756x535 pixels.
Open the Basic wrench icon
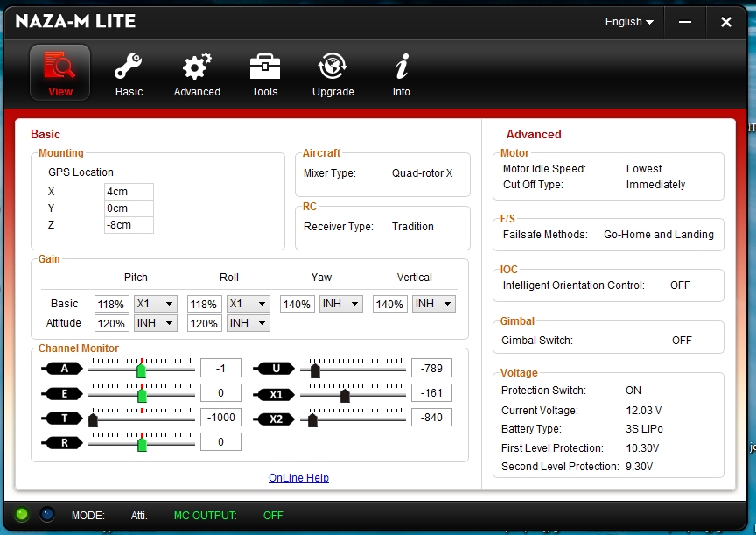pyautogui.click(x=129, y=66)
